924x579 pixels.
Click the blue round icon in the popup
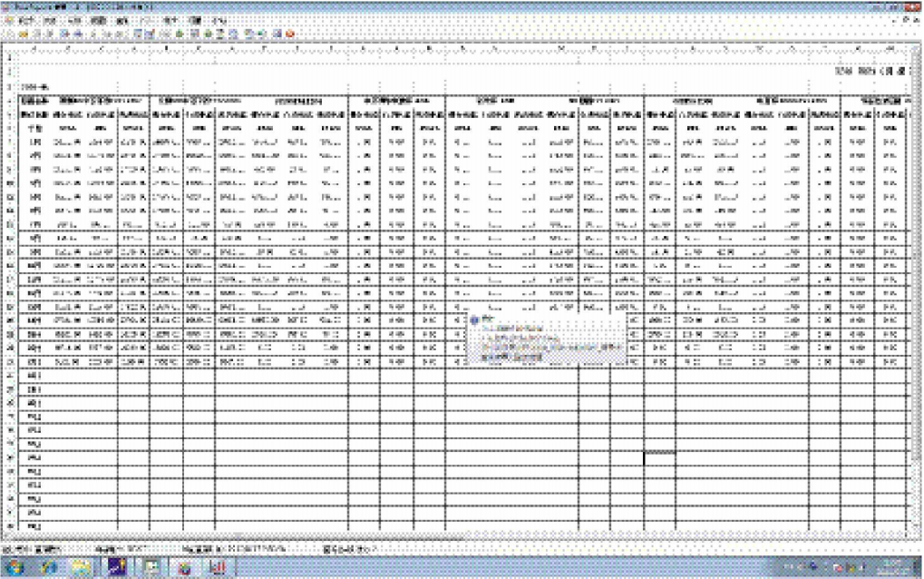point(473,319)
